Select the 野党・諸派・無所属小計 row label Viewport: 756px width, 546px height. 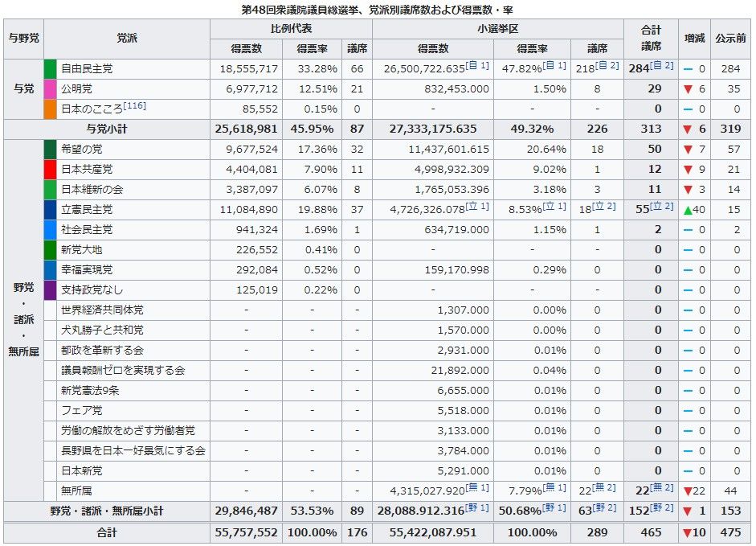tap(107, 511)
